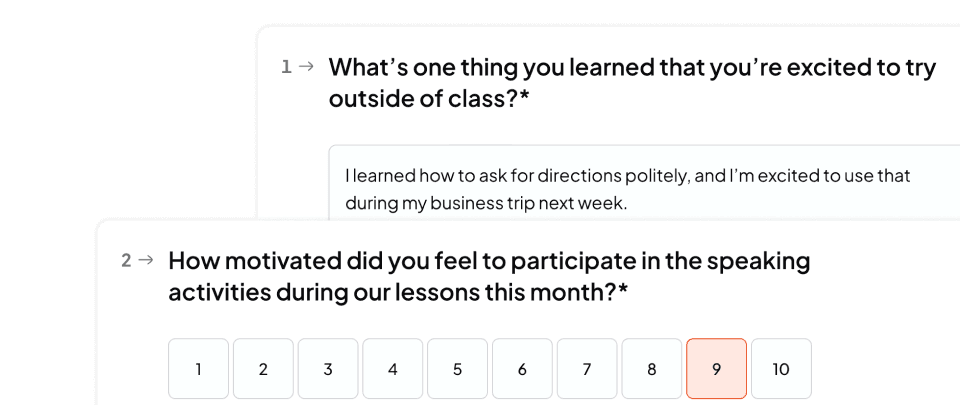Image resolution: width=960 pixels, height=405 pixels.
Task: Set the motivation rating to 6
Action: point(522,369)
